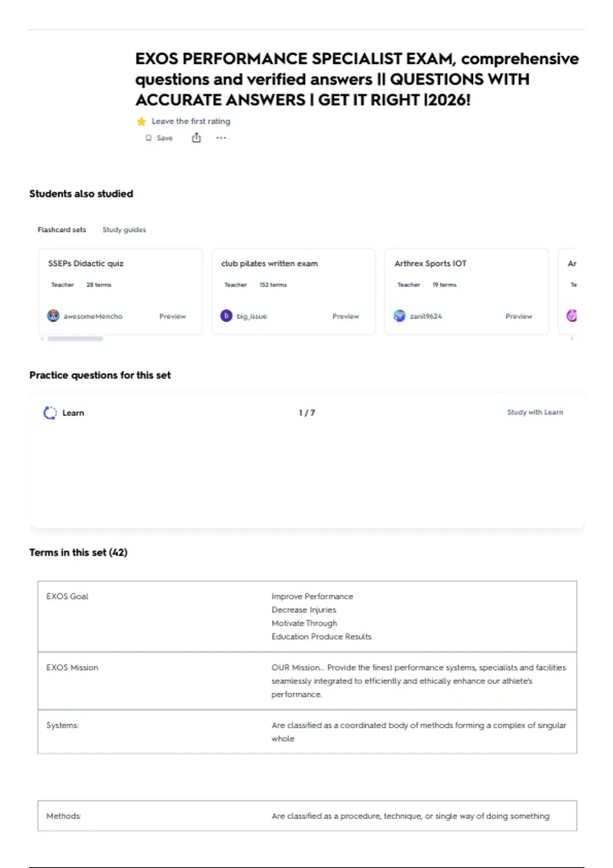This screenshot has width=613, height=868.
Task: Click zanil9624's avatar icon
Action: click(399, 316)
